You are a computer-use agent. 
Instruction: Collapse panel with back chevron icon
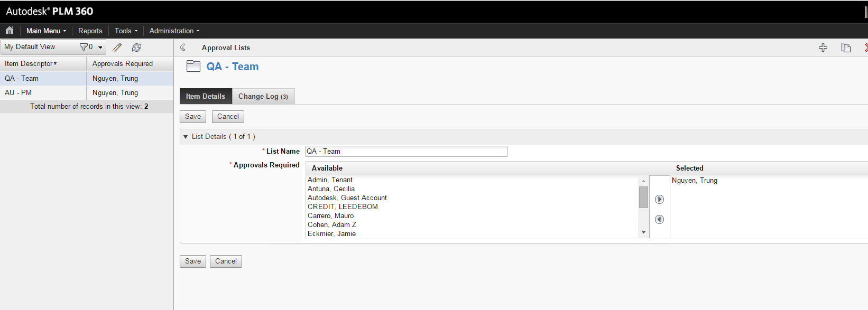pyautogui.click(x=182, y=48)
